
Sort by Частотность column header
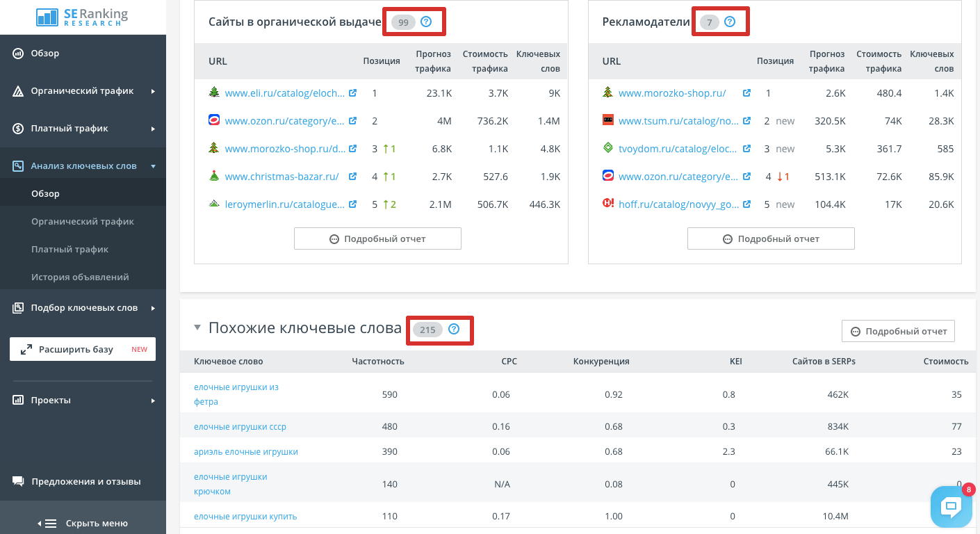378,362
